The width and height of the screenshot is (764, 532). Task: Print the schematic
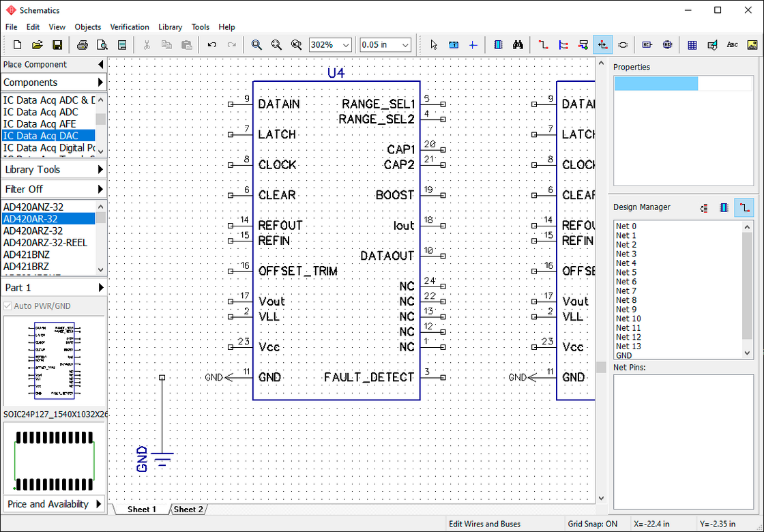click(x=83, y=45)
